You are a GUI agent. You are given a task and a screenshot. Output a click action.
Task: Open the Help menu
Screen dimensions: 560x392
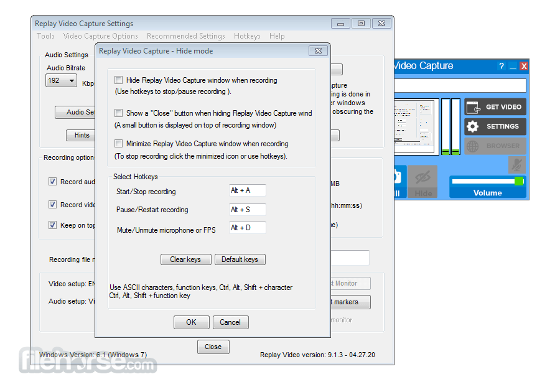click(x=277, y=36)
